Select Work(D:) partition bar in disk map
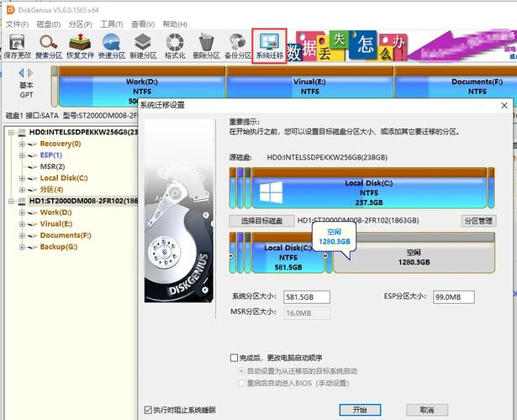The image size is (517, 420). 142,87
